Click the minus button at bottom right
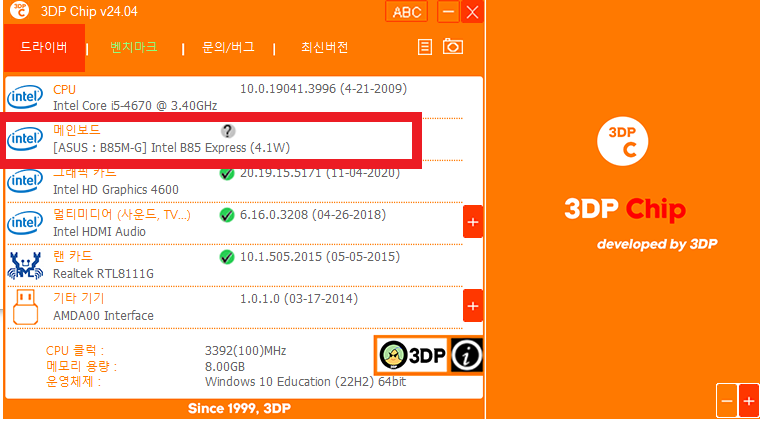The width and height of the screenshot is (760, 421). point(727,401)
